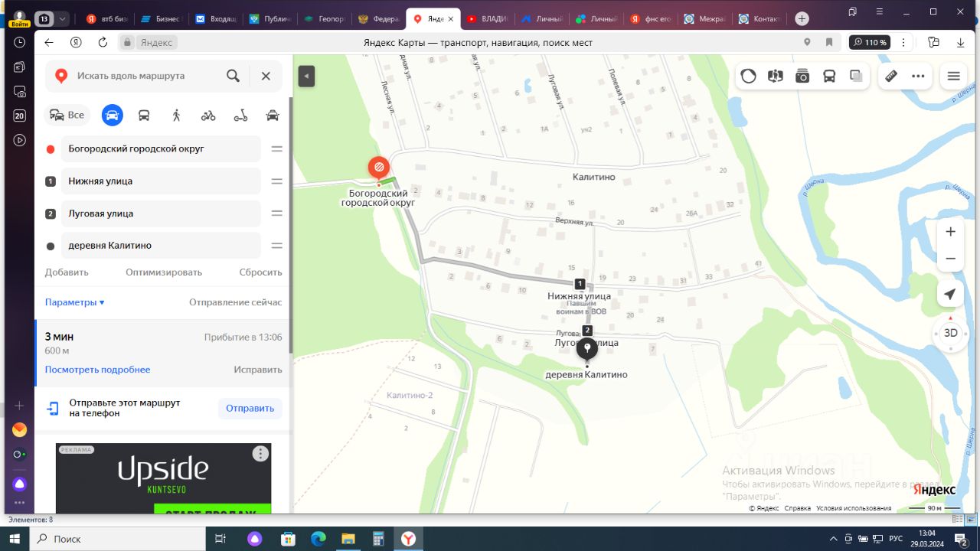
Task: Select car route mode
Action: (112, 116)
